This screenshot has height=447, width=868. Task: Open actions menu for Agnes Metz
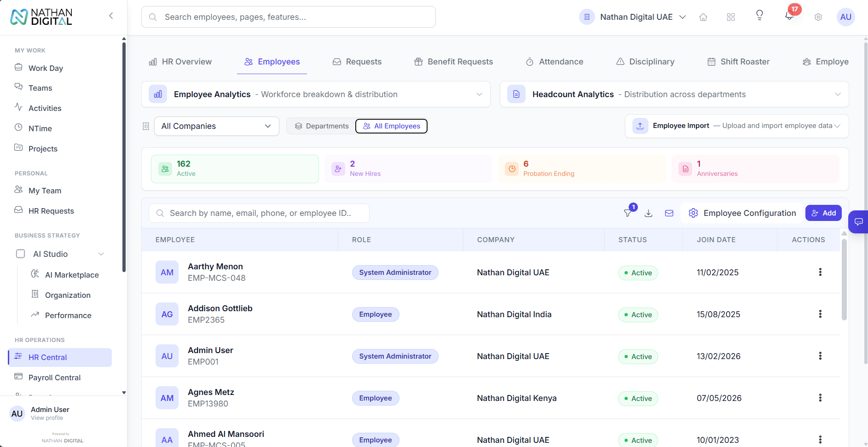click(x=820, y=398)
